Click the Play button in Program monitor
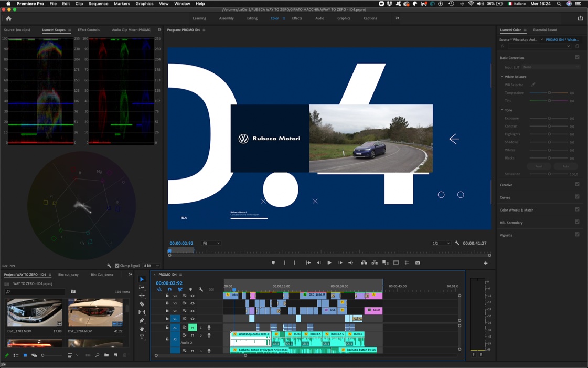The image size is (588, 368). tap(329, 263)
